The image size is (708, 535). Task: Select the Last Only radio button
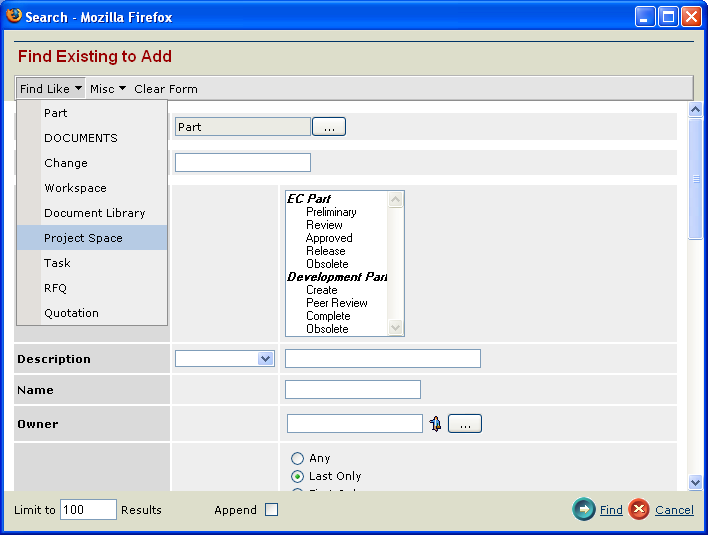pyautogui.click(x=297, y=476)
